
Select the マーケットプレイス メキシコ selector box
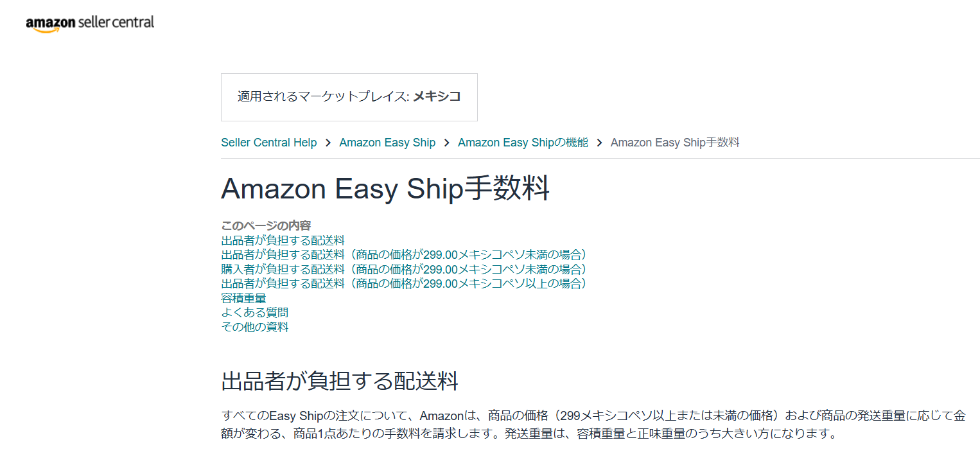point(349,97)
